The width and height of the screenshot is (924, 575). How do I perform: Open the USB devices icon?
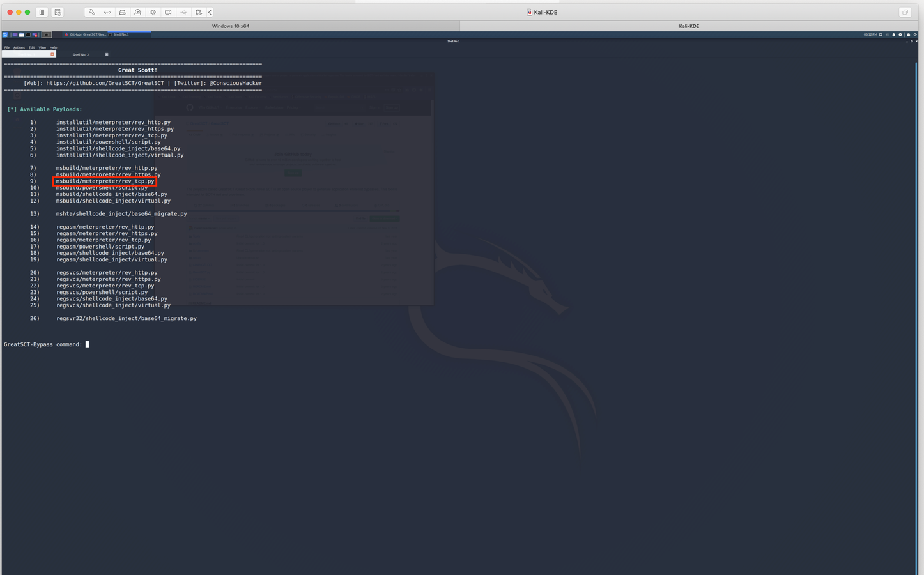point(183,12)
